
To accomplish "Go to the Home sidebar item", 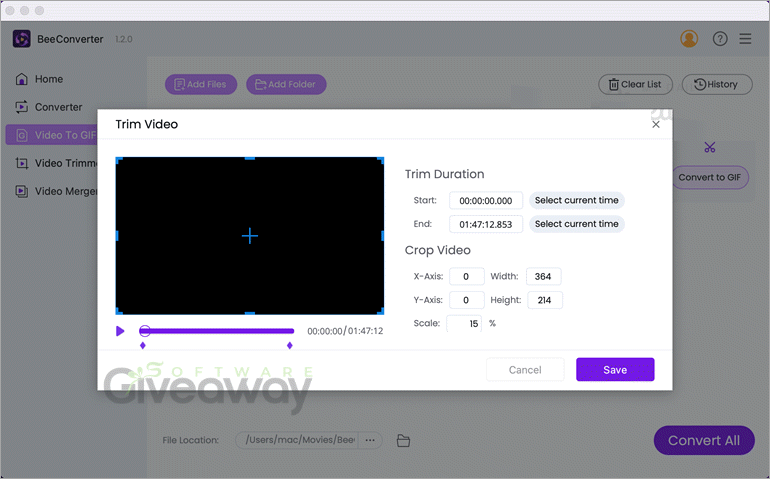I will tap(48, 79).
